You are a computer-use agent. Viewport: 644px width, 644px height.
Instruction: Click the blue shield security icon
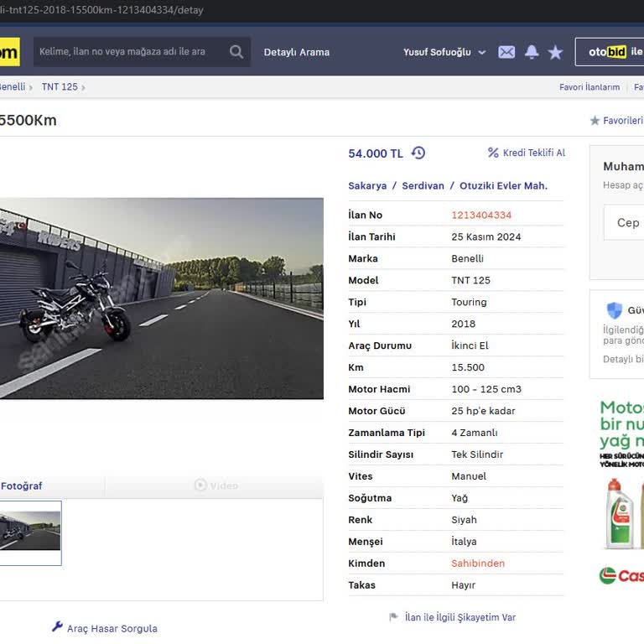click(x=614, y=310)
